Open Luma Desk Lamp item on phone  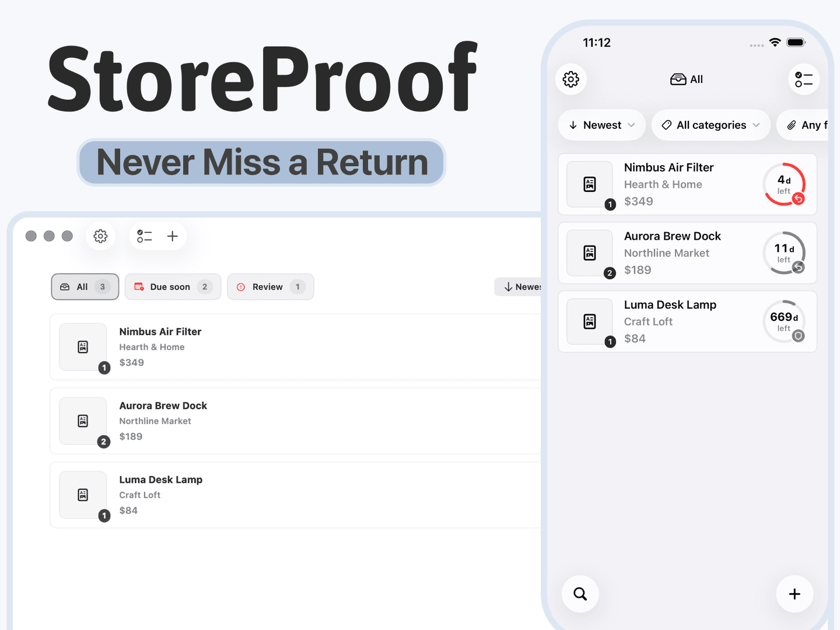(x=687, y=321)
